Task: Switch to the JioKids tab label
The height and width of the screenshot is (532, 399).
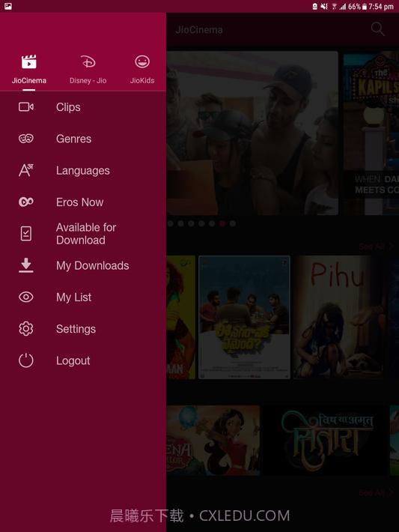Action: pyautogui.click(x=142, y=81)
